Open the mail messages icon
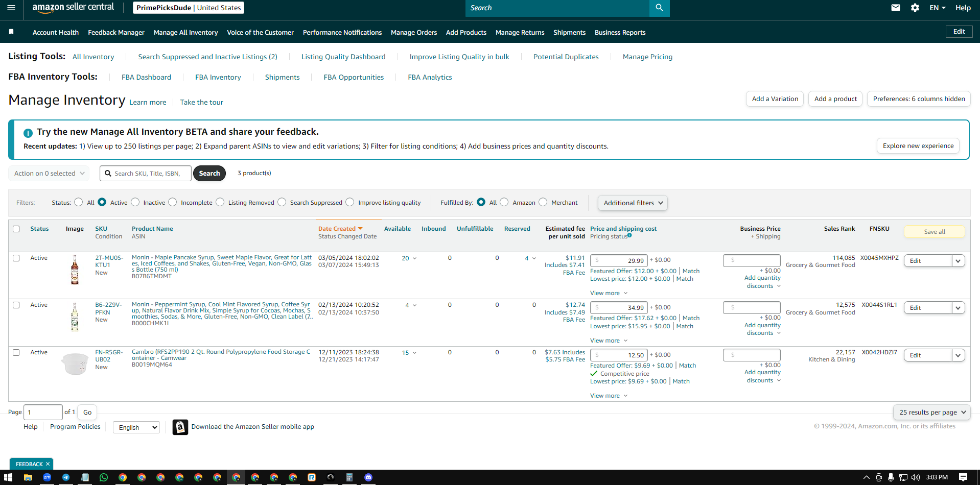Image resolution: width=980 pixels, height=485 pixels. point(896,8)
